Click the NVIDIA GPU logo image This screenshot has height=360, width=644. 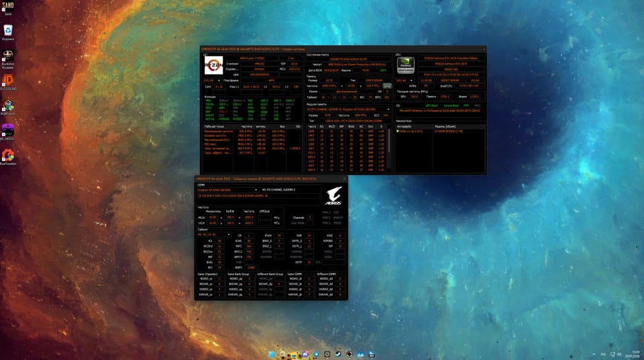[x=405, y=65]
